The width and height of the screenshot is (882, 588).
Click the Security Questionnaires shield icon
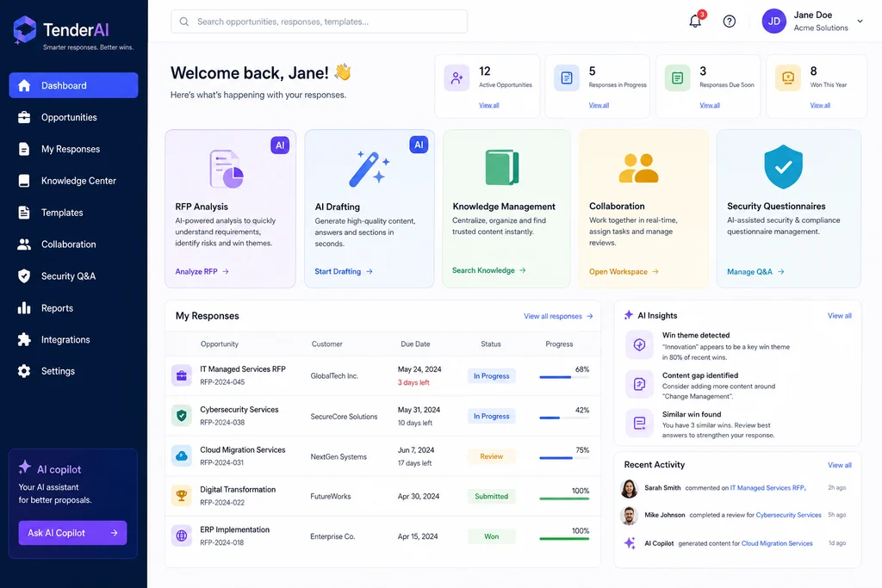(783, 167)
